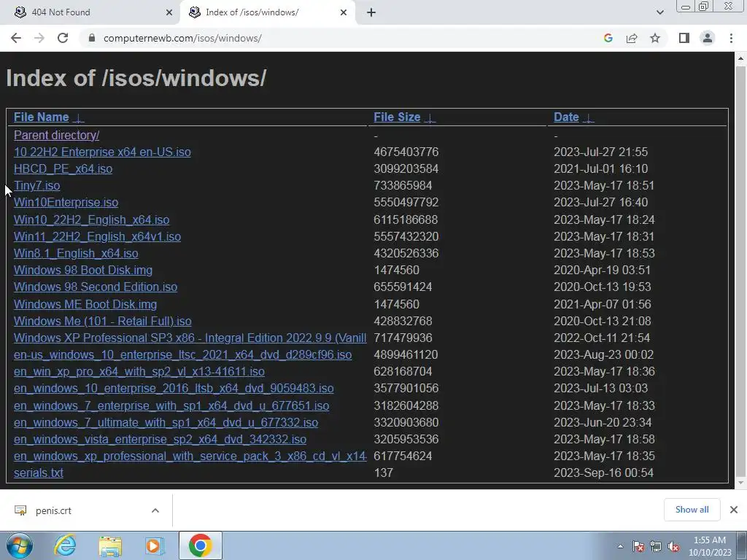Expand options chevron for penis.crt download
The image size is (747, 560).
(x=155, y=510)
